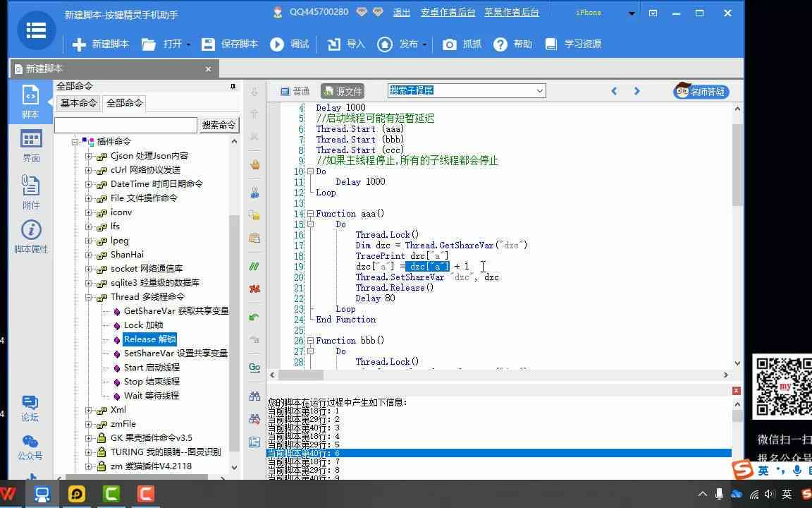Expand the Cjson 处理Json内容 node

click(x=89, y=156)
